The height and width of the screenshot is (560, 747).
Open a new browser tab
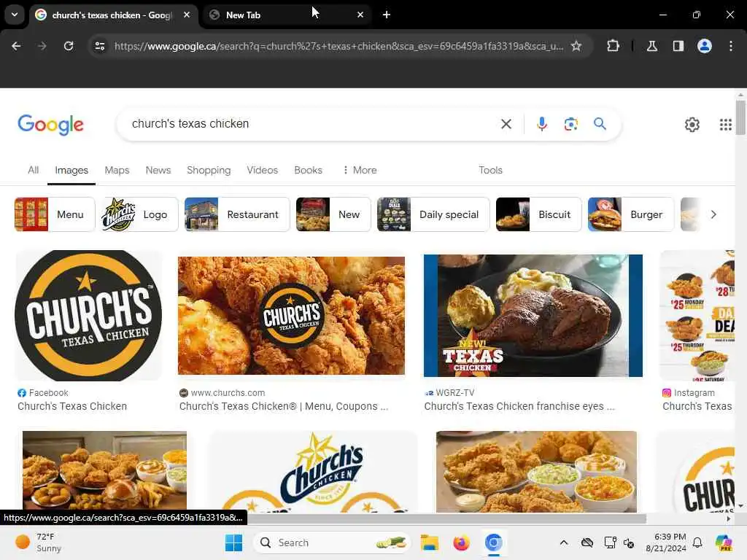click(x=387, y=15)
